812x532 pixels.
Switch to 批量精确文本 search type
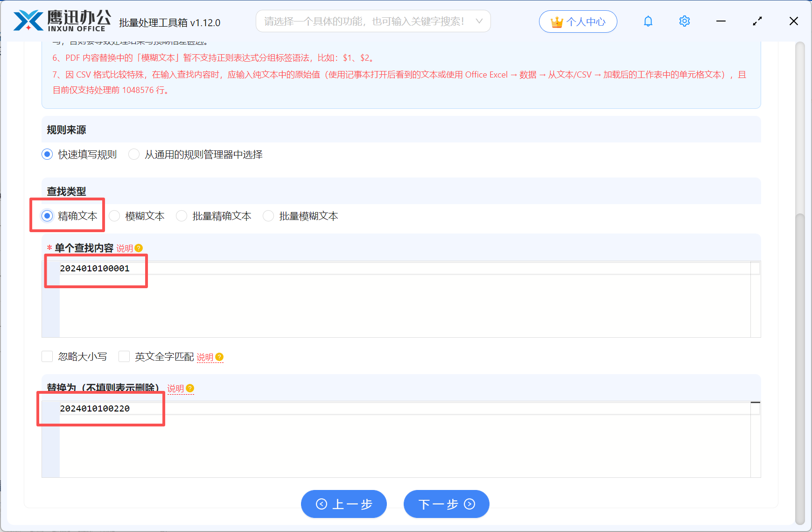point(182,216)
